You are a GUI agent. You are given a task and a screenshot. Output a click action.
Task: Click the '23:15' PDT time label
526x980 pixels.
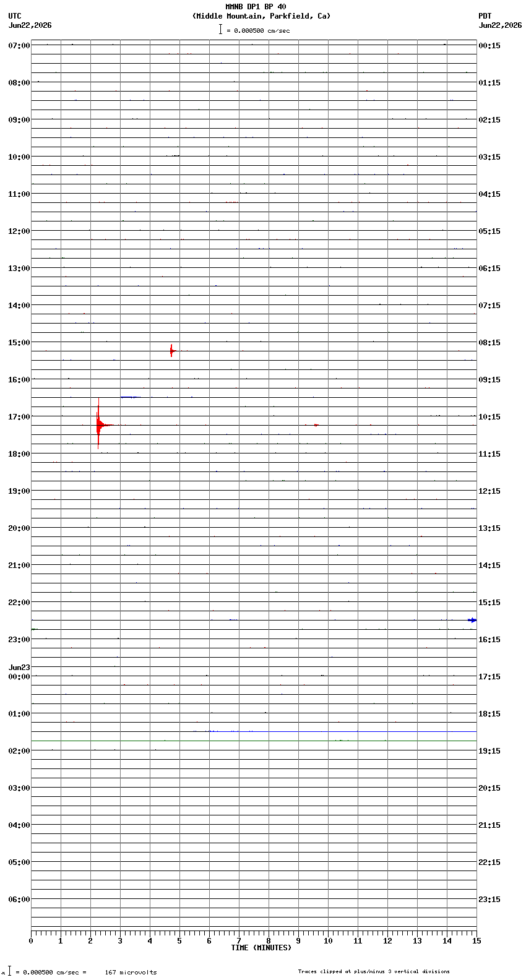(x=489, y=900)
